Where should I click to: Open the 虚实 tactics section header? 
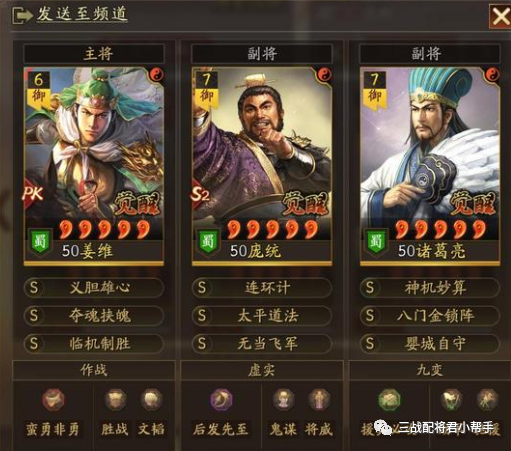pos(262,370)
